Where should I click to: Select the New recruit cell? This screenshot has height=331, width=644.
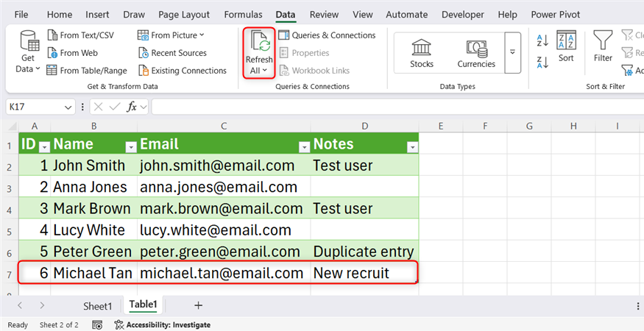coord(365,273)
